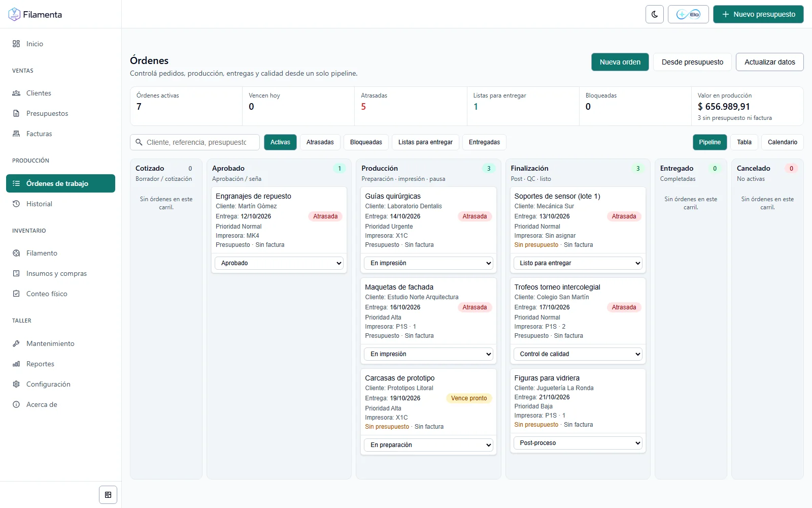Click the Filamenta logo icon
Image resolution: width=812 pixels, height=508 pixels.
tap(14, 14)
